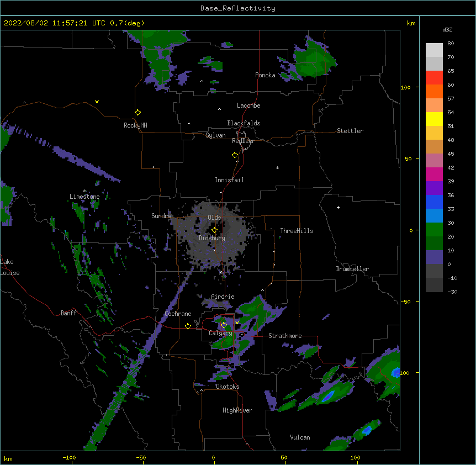The height and width of the screenshot is (465, 476).
Task: Click the Didsbury town label
Action: [212, 238]
